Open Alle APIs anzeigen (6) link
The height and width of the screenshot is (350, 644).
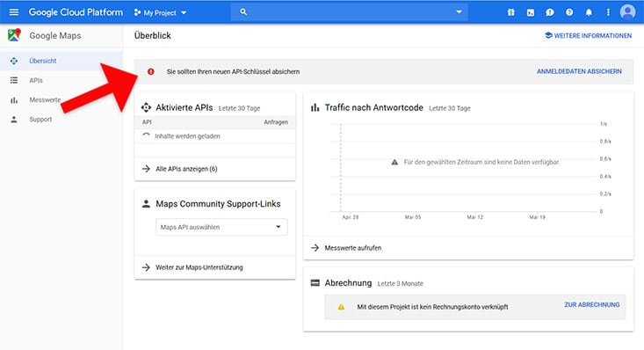click(186, 169)
